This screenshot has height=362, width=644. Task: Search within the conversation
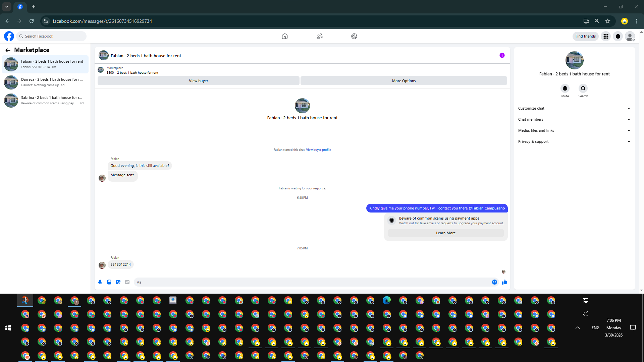583,88
